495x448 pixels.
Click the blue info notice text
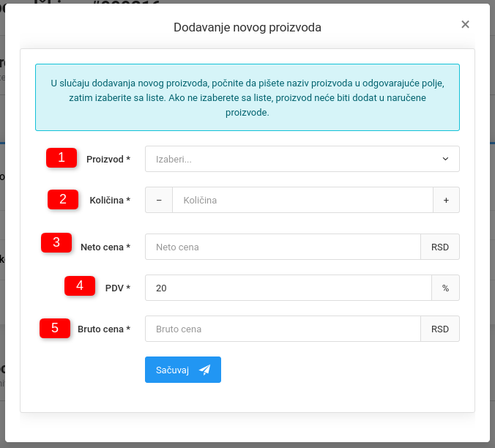pos(247,98)
